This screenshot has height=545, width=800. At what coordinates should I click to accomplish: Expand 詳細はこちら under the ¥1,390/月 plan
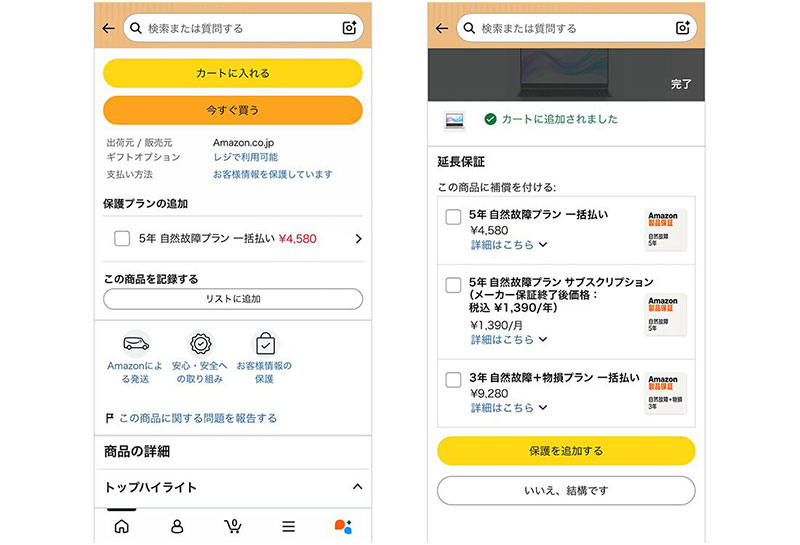509,339
